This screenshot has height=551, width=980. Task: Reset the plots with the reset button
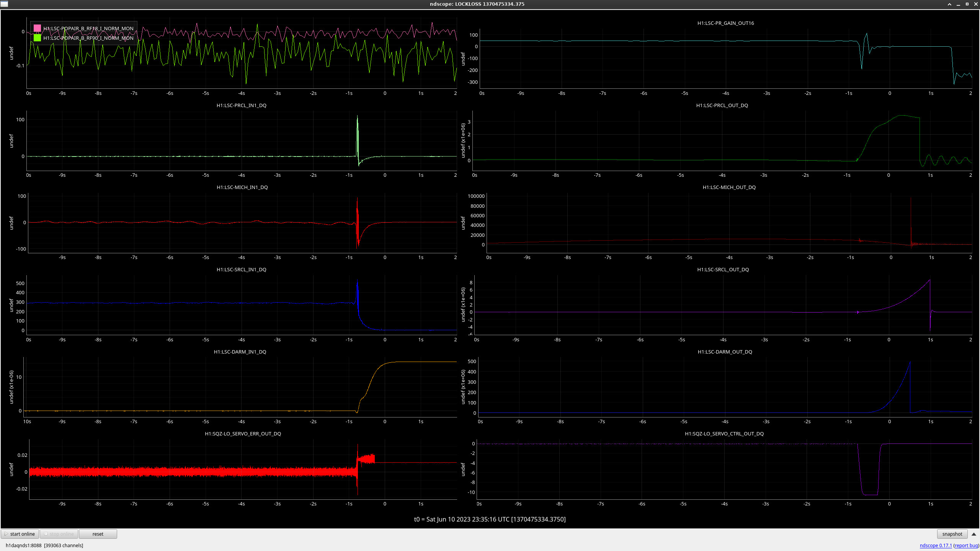[98, 534]
